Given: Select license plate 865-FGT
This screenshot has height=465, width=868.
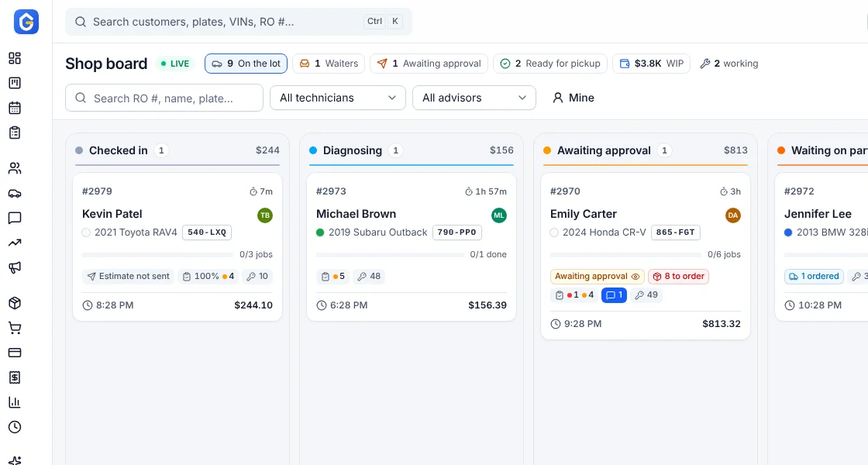Looking at the screenshot, I should click(675, 232).
